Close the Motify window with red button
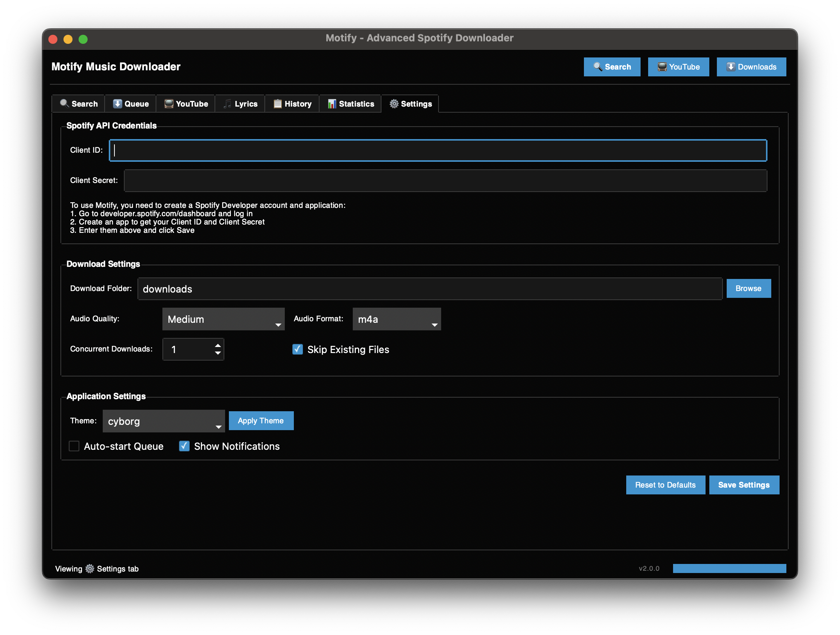 (53, 39)
